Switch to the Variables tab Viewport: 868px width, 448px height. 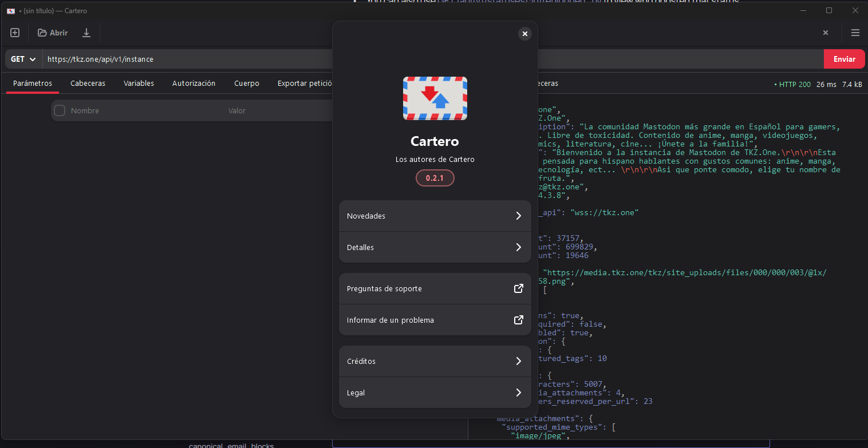pos(139,83)
